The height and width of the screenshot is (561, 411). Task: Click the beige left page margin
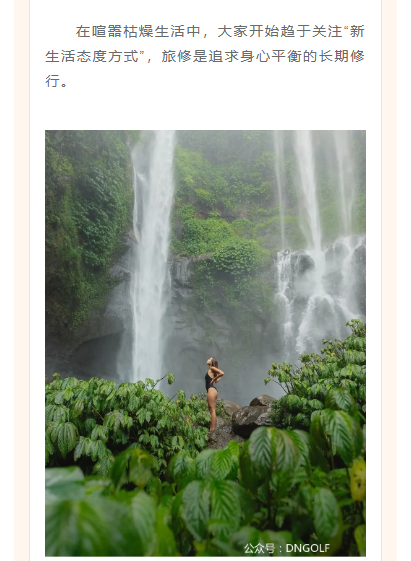[21, 280]
